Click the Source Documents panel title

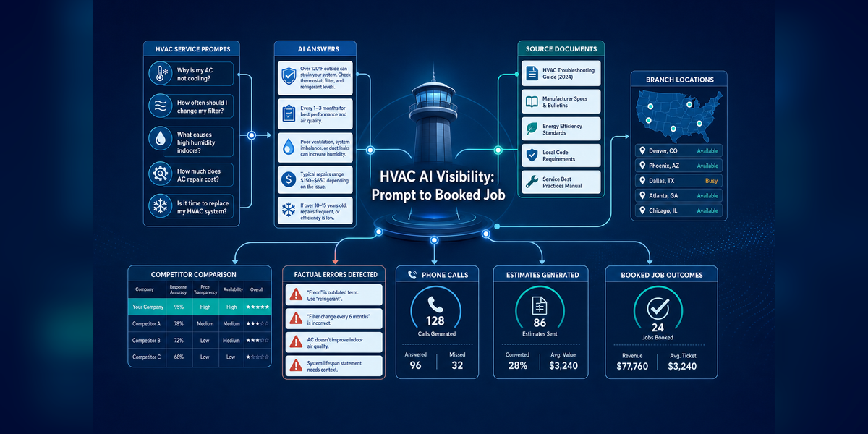click(x=561, y=48)
